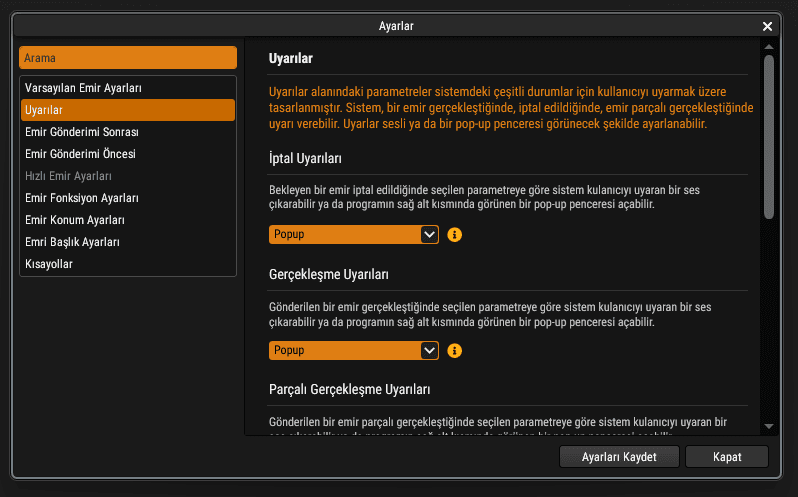Open the Gerçekleşme Uyarıları Popup dropdown
Screen dimensions: 798x497
[x=354, y=350]
